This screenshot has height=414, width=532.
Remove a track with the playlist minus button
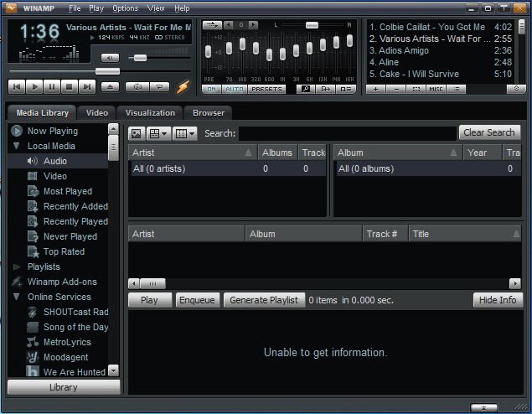point(396,89)
